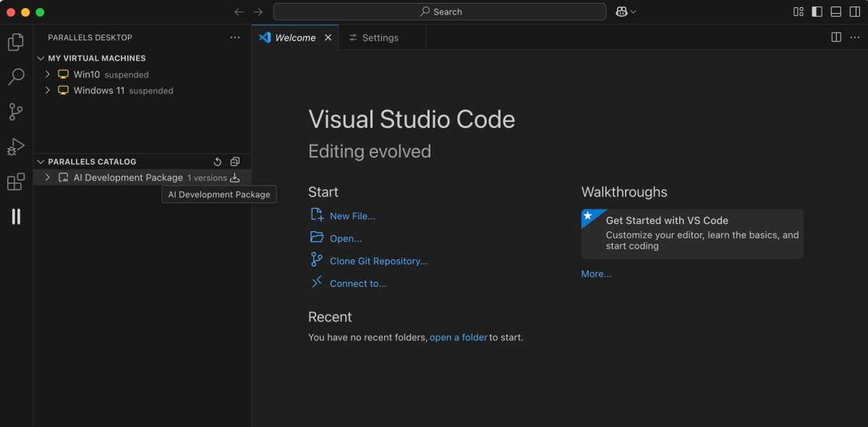Switch to the Welcome tab

pyautogui.click(x=295, y=38)
